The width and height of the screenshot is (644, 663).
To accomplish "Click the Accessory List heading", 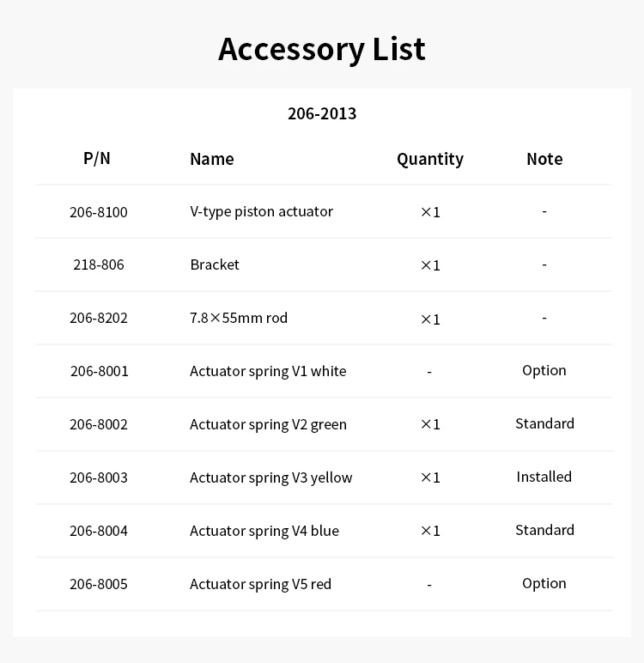I will pyautogui.click(x=322, y=50).
